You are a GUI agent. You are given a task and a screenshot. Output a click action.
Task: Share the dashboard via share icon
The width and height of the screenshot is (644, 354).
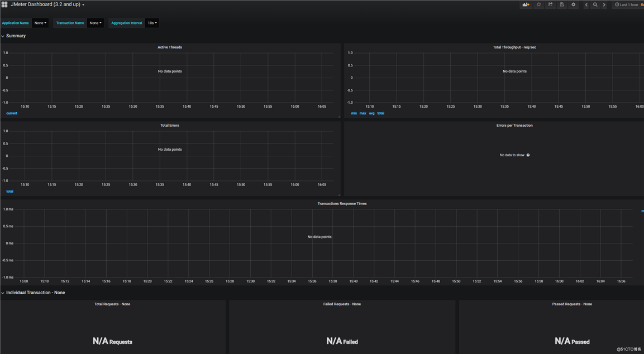[550, 4]
